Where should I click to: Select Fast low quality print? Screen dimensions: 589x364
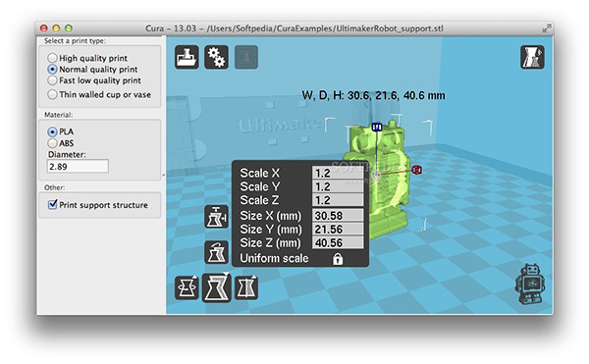point(52,80)
